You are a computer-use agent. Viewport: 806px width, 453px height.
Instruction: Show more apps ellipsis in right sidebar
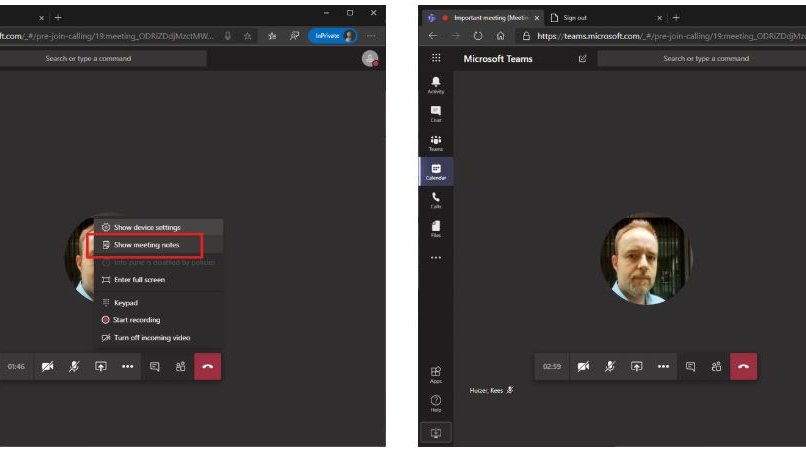(x=435, y=258)
